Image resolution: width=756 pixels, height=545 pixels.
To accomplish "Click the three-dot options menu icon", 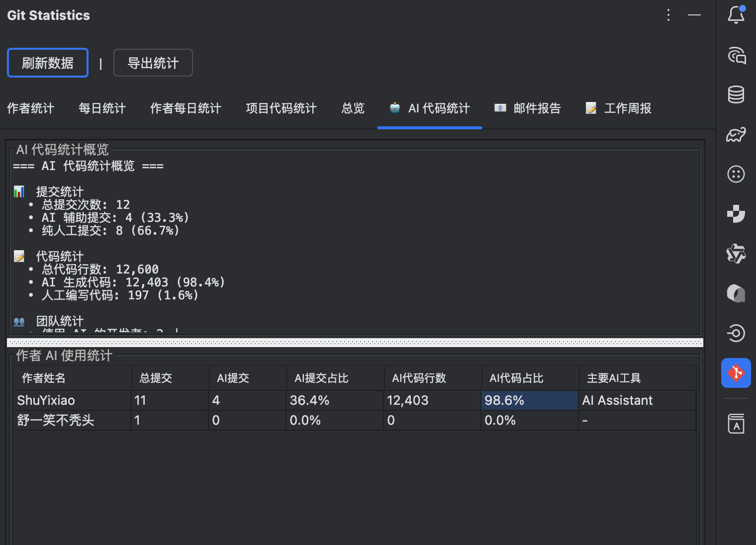I will click(668, 15).
